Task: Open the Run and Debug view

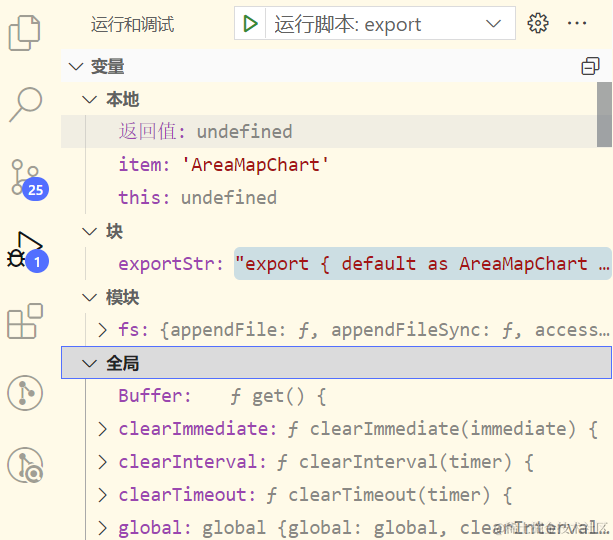Action: coord(27,251)
